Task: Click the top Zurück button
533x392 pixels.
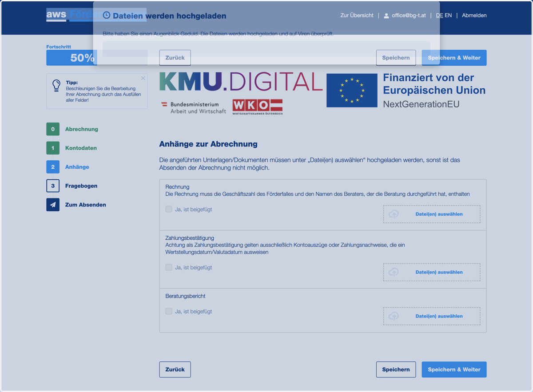Action: (x=175, y=58)
